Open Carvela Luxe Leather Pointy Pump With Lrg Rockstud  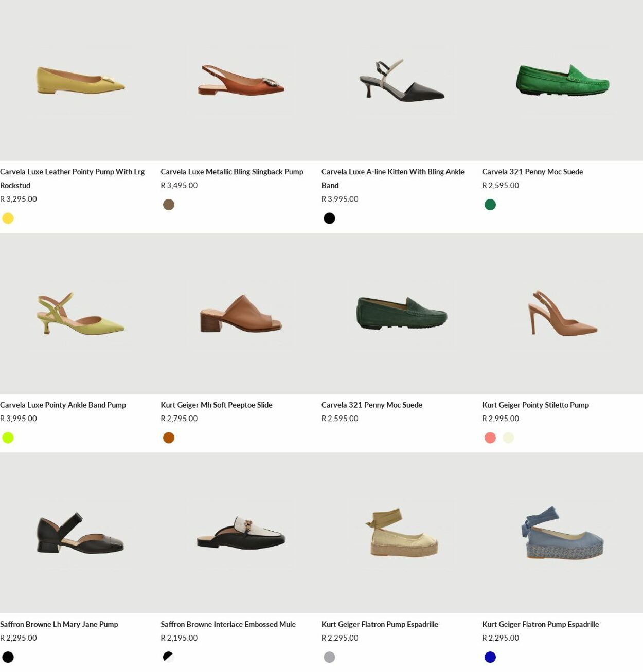pos(73,178)
